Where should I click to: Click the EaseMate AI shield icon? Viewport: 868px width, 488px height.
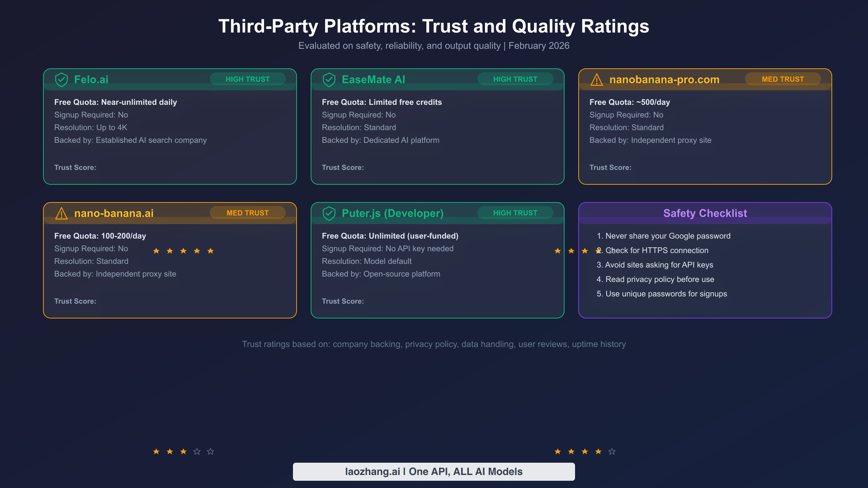(329, 79)
